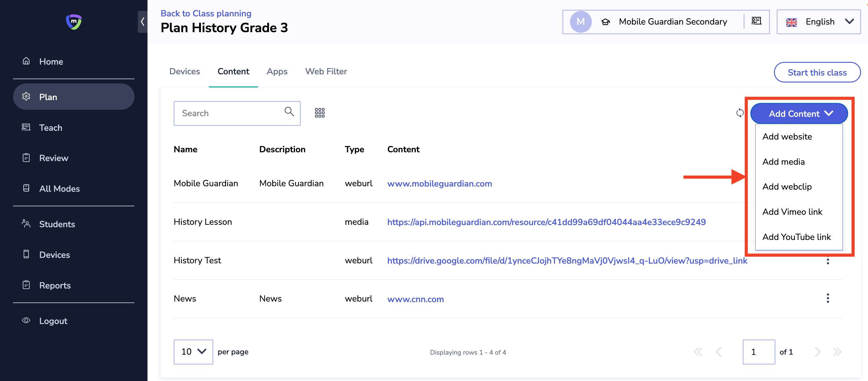Choose Add webclip from the menu
Image resolution: width=868 pixels, height=381 pixels.
[x=787, y=187]
